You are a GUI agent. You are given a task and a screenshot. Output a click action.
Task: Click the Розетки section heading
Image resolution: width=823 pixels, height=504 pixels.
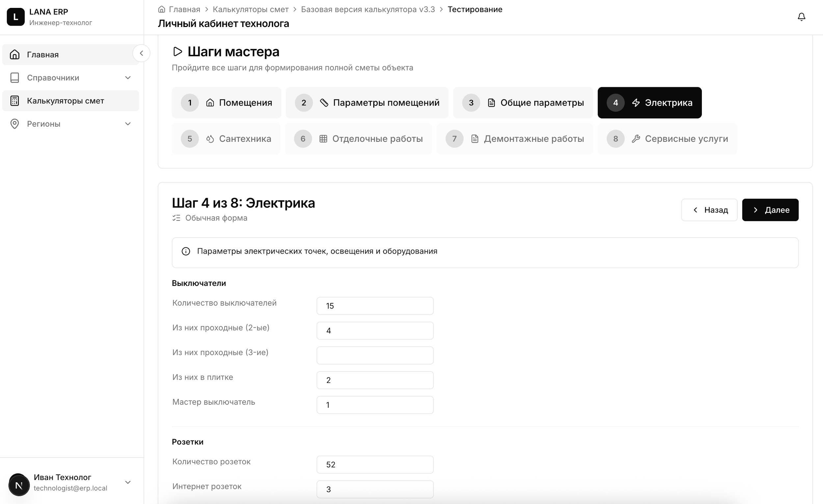point(187,442)
